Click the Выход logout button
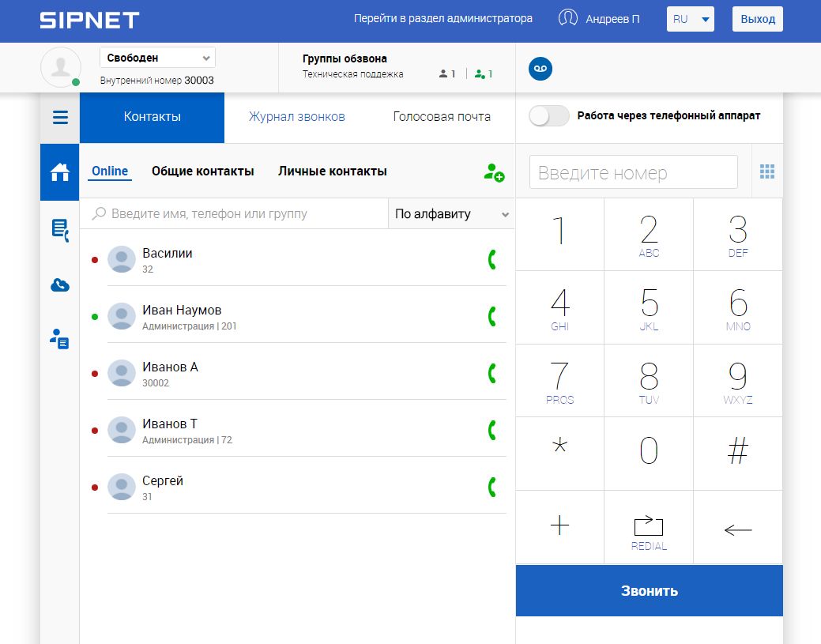This screenshot has height=644, width=821. click(x=757, y=20)
